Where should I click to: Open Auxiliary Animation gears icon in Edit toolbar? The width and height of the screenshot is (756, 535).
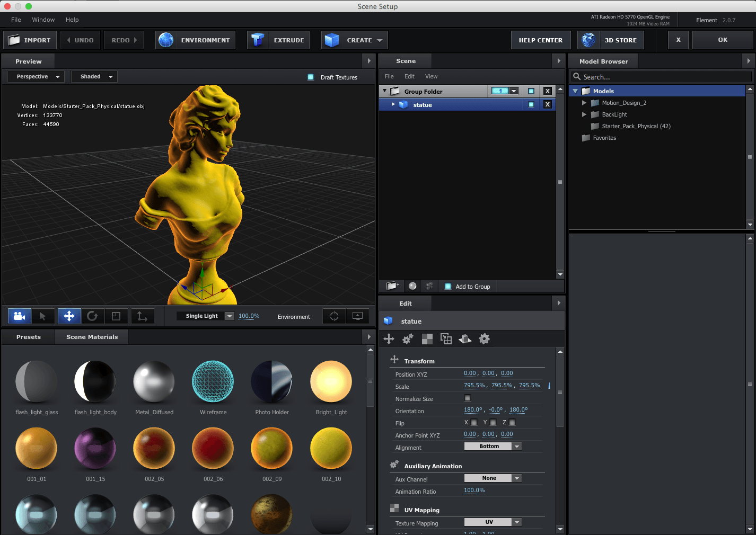point(408,339)
